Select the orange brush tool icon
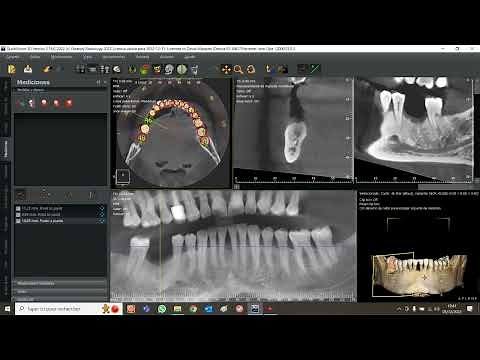The image size is (480, 360). coord(46,69)
